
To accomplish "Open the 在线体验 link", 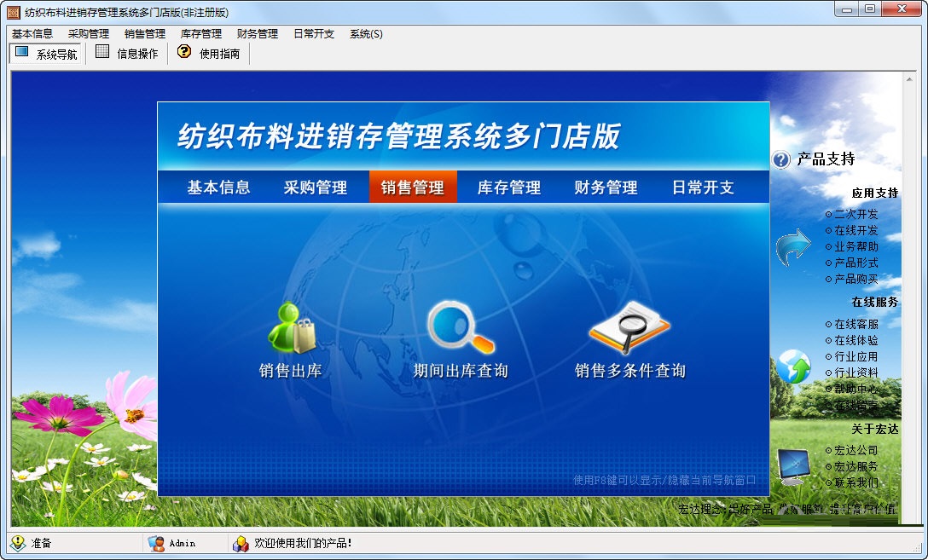I will tap(855, 340).
